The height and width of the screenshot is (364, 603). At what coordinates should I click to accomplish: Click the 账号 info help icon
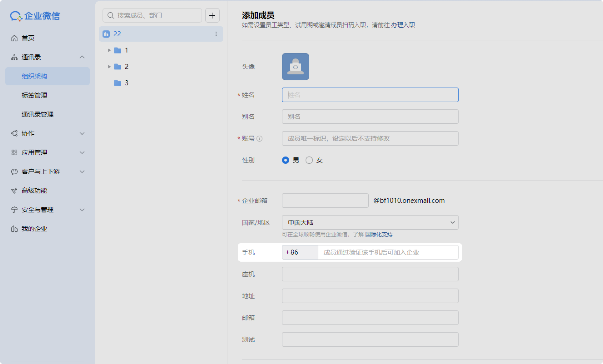coord(259,138)
